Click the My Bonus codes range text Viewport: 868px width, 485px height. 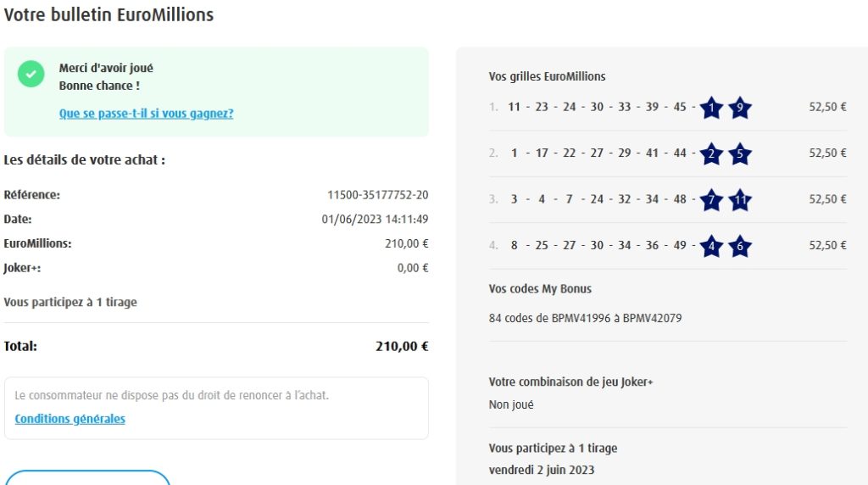pos(585,319)
